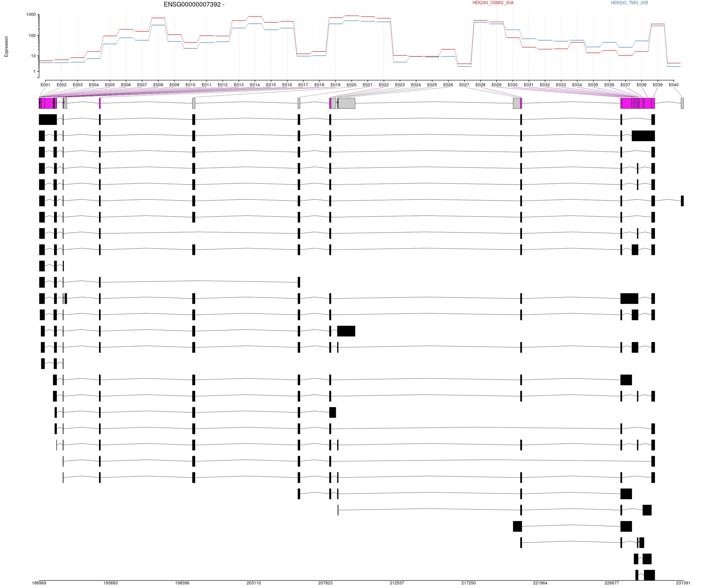The height and width of the screenshot is (588, 716).
Task: Select genomic coordinate 226677 on bottom axis
Action: [x=612, y=583]
